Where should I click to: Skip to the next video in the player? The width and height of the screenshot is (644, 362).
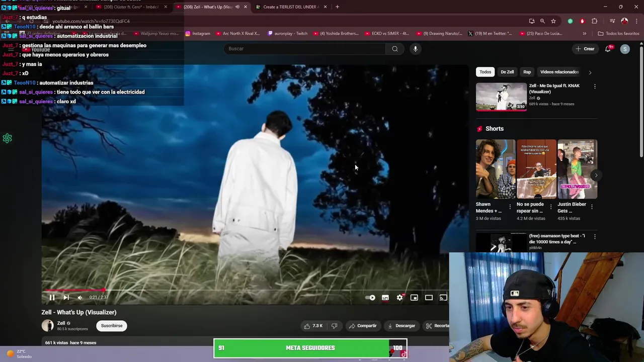[x=66, y=298]
